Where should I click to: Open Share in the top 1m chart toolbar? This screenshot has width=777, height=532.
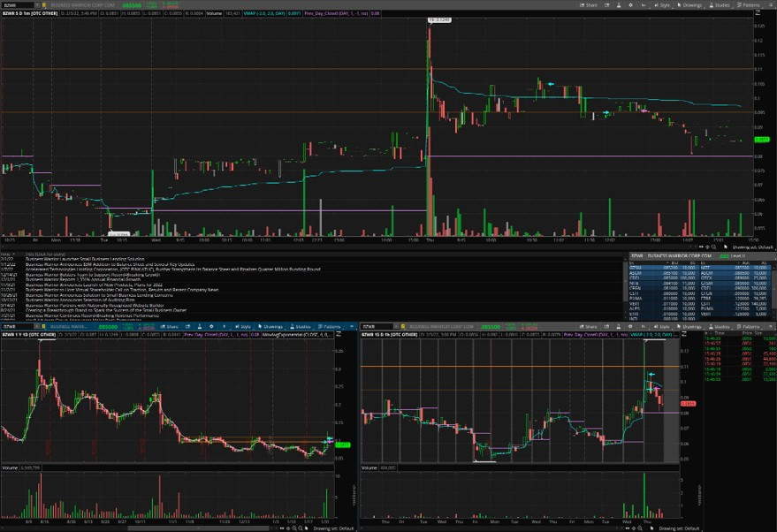pos(590,5)
